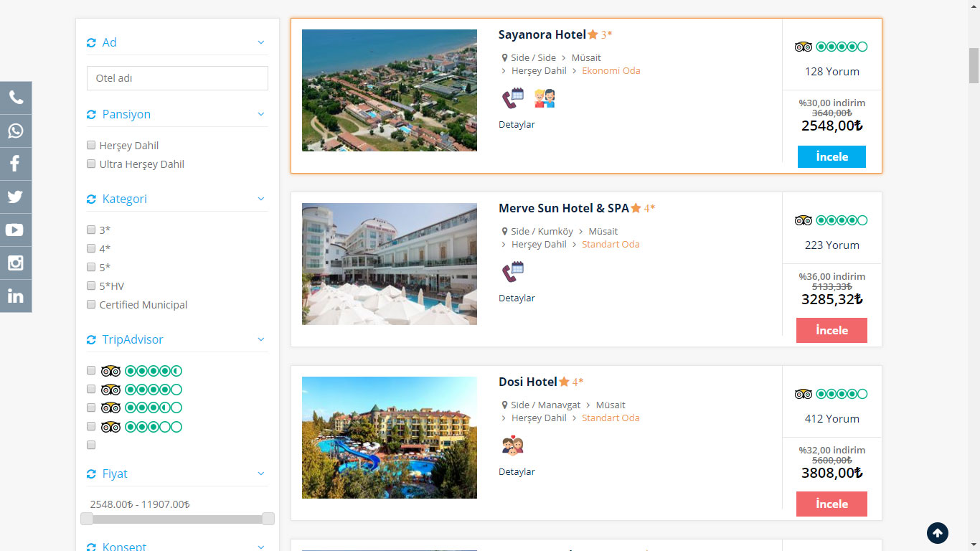The height and width of the screenshot is (551, 980).
Task: Click İncele for Merve Sun Hotel & SPA
Action: click(x=831, y=330)
